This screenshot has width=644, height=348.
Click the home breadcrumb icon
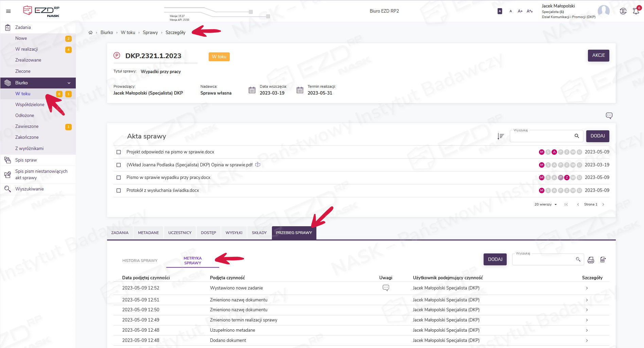point(90,33)
